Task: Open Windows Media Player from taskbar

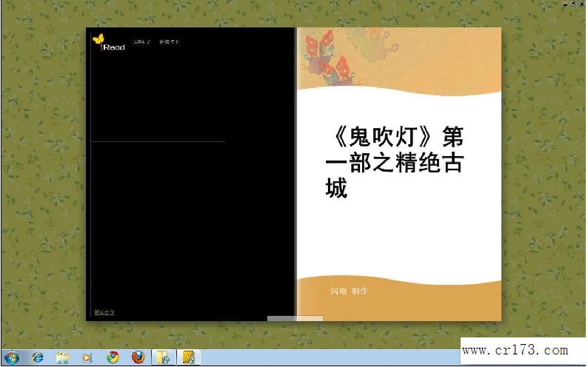Action: [x=87, y=357]
